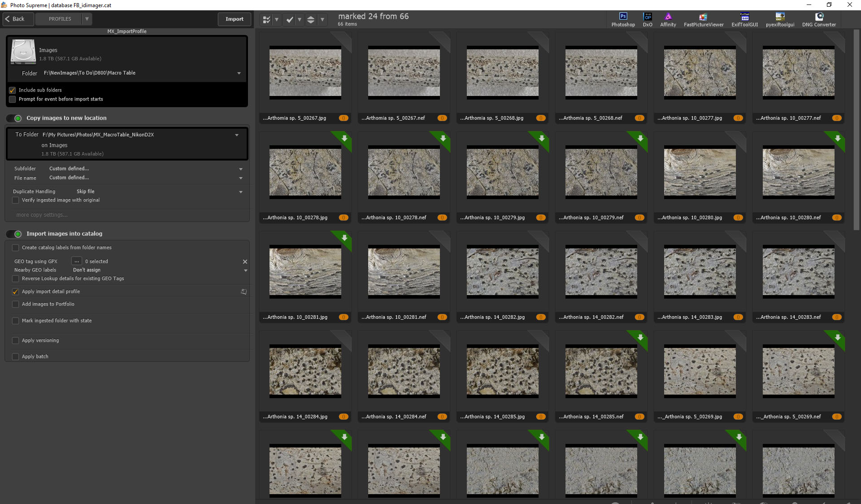Uncheck Apply import detail profile
The image size is (861, 504).
tap(16, 291)
